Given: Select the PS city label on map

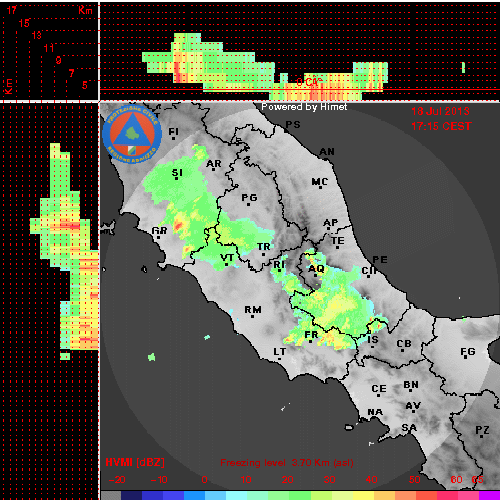Looking at the screenshot, I should (x=293, y=124).
